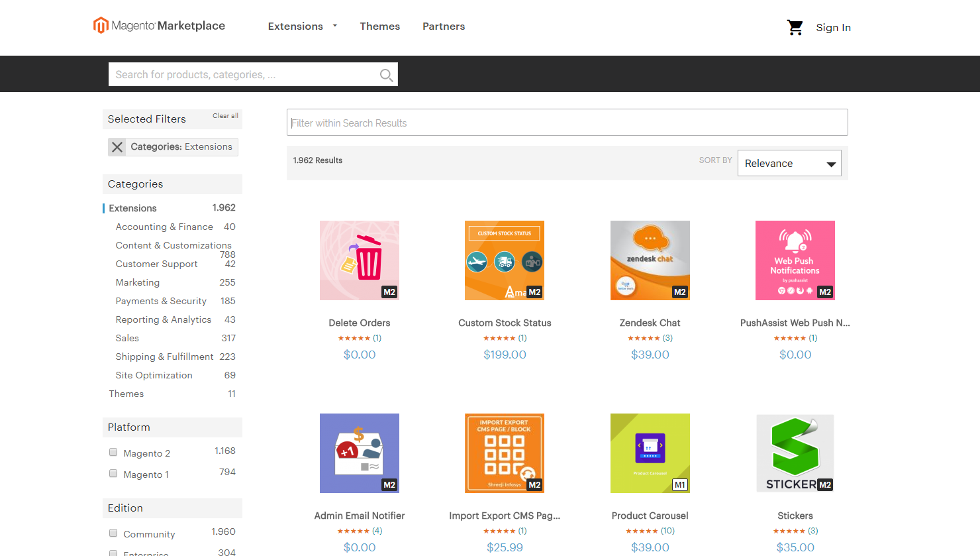Check the Enterprise edition checkbox
This screenshot has height=556, width=980.
pos(113,552)
